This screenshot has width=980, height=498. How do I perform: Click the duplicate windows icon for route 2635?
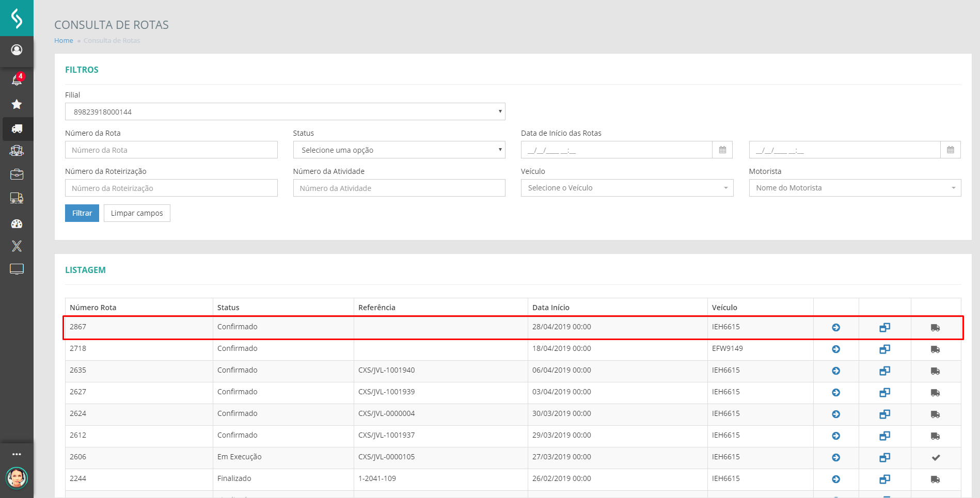tap(885, 371)
